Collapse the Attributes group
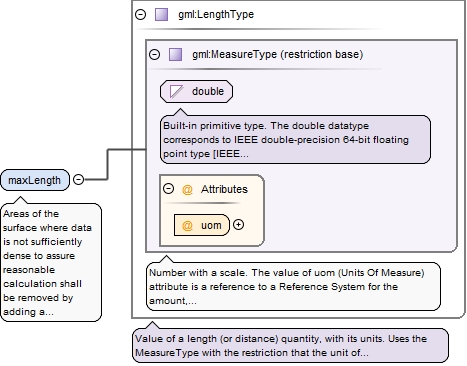Screen dimensions: 467x366 coord(168,189)
